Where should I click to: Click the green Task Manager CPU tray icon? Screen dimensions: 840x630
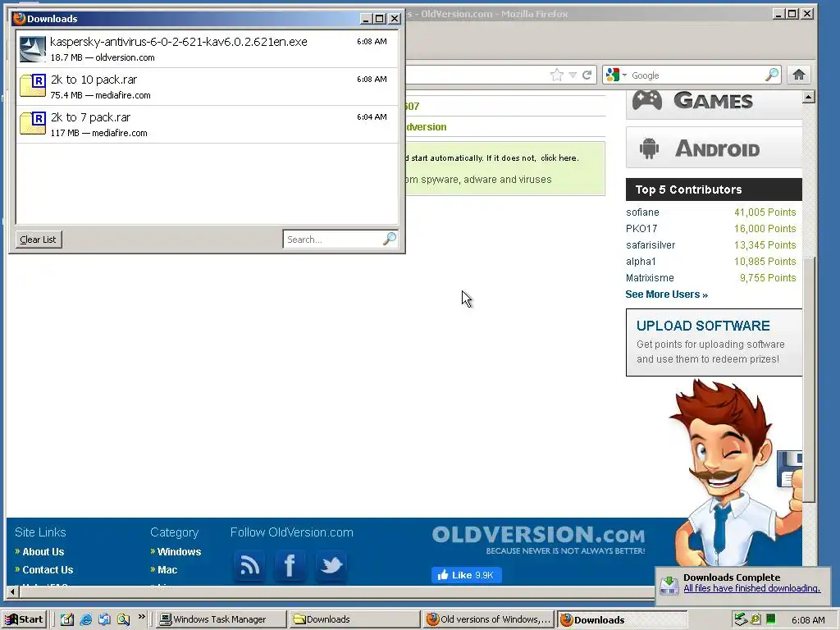(771, 619)
